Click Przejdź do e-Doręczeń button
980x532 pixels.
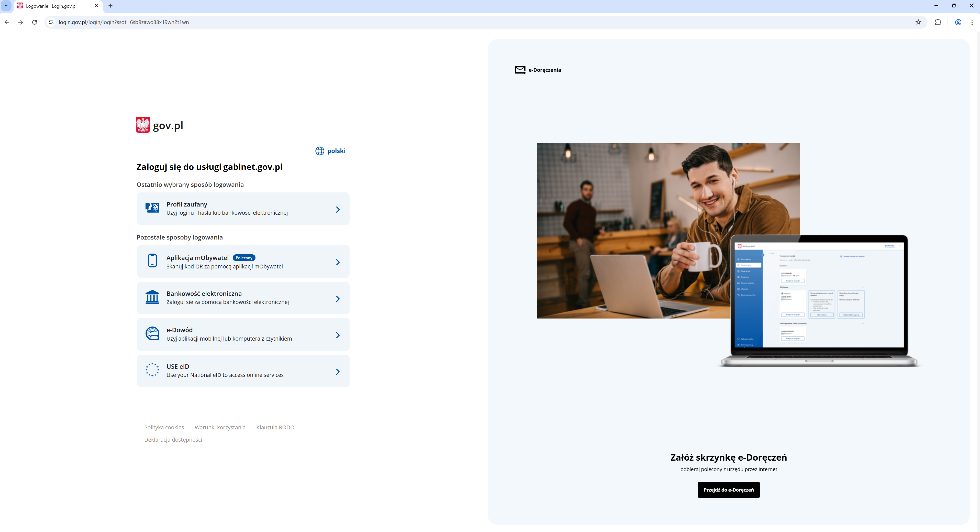pos(728,490)
